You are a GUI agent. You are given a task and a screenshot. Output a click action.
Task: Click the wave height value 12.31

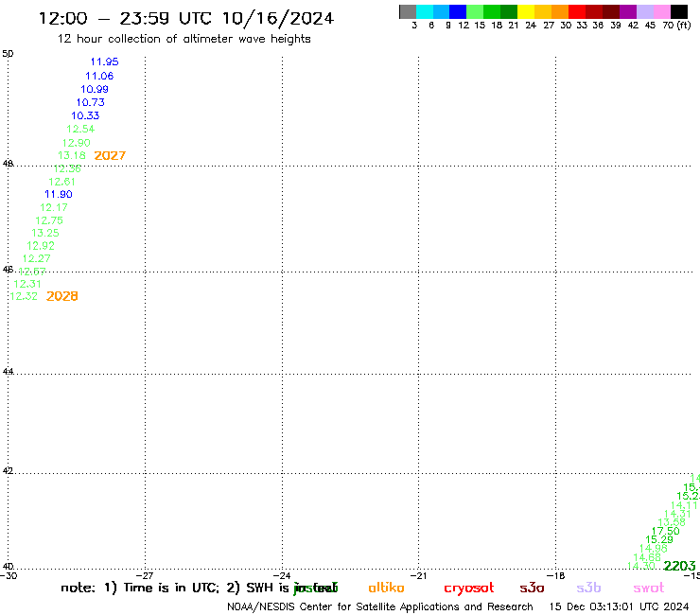tap(27, 284)
